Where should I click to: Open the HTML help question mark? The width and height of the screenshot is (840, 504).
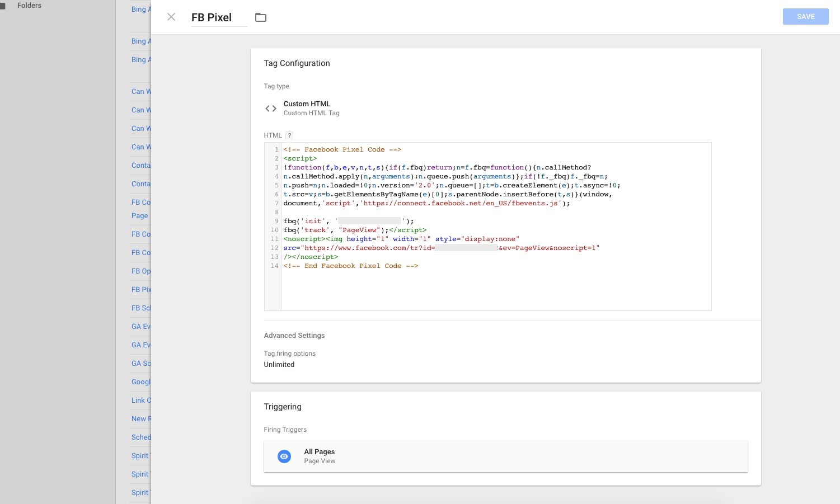pyautogui.click(x=289, y=135)
